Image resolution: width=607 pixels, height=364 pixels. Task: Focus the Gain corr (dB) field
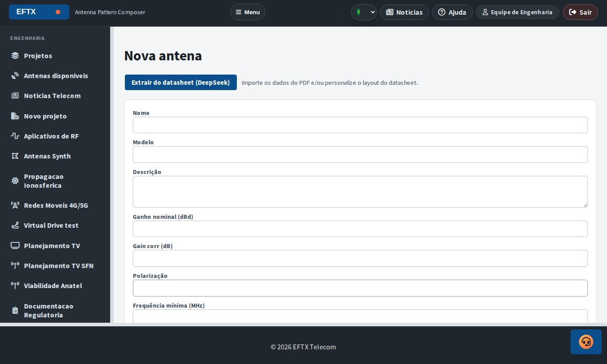click(360, 258)
